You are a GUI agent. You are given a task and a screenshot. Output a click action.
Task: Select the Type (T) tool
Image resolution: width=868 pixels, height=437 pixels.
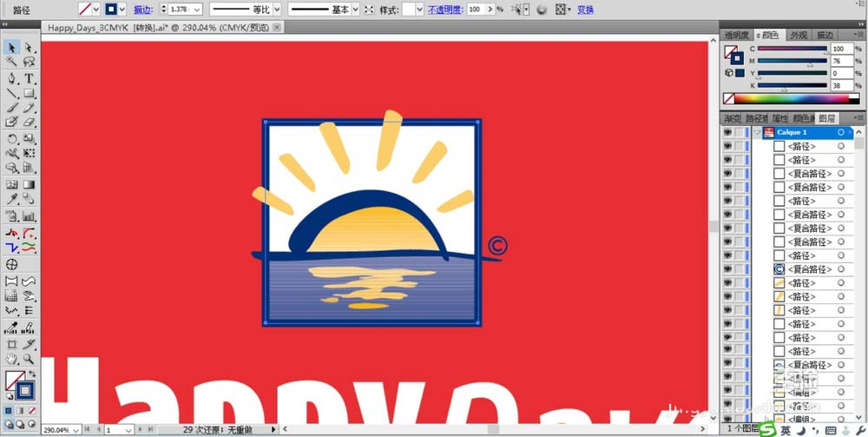pyautogui.click(x=29, y=79)
